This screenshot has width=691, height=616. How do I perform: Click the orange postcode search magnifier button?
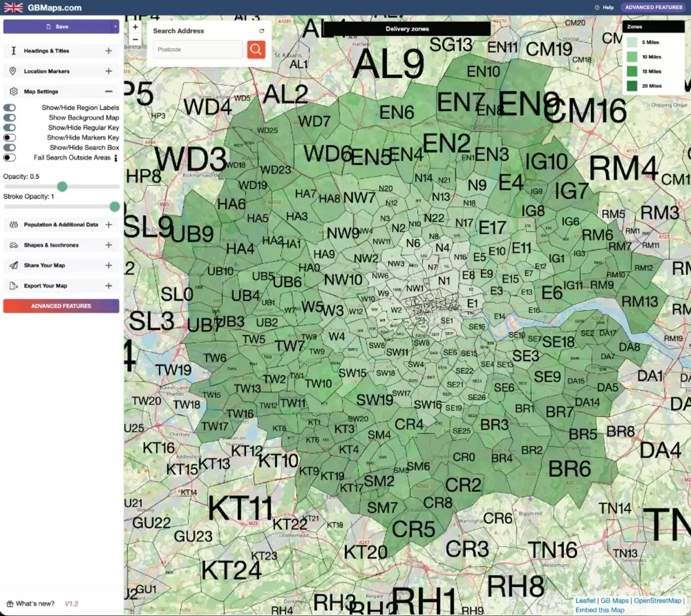coord(256,50)
